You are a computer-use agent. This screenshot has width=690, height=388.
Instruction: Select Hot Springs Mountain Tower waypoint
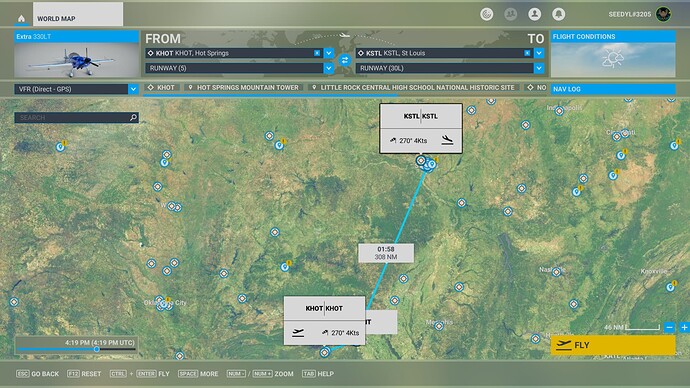(x=243, y=88)
